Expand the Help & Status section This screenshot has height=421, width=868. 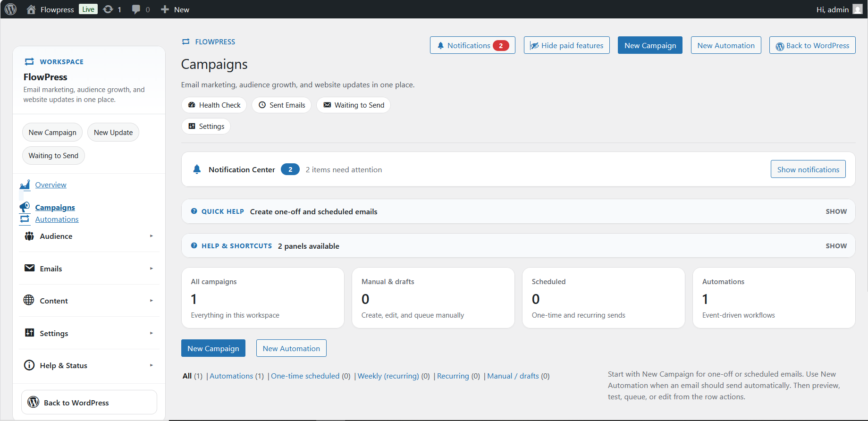pyautogui.click(x=89, y=365)
